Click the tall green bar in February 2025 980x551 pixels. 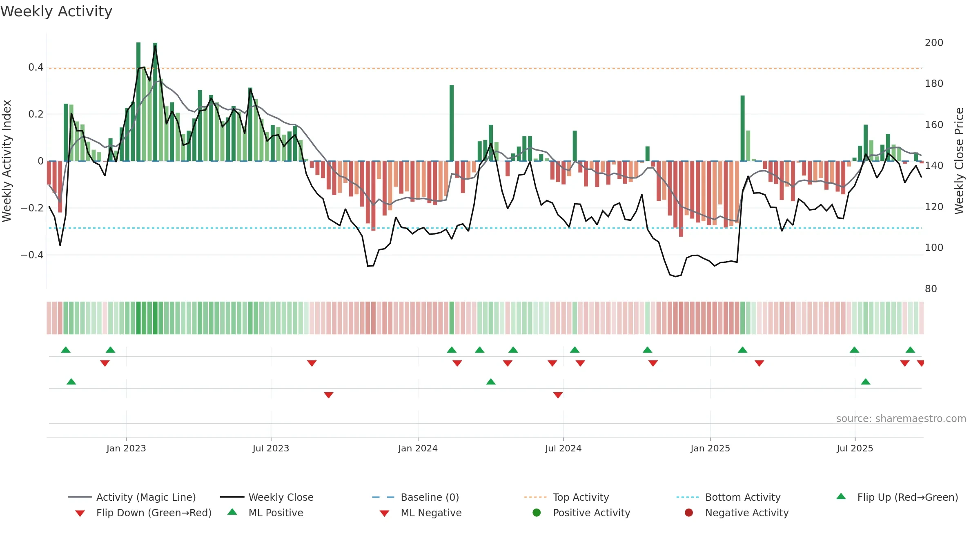point(742,128)
